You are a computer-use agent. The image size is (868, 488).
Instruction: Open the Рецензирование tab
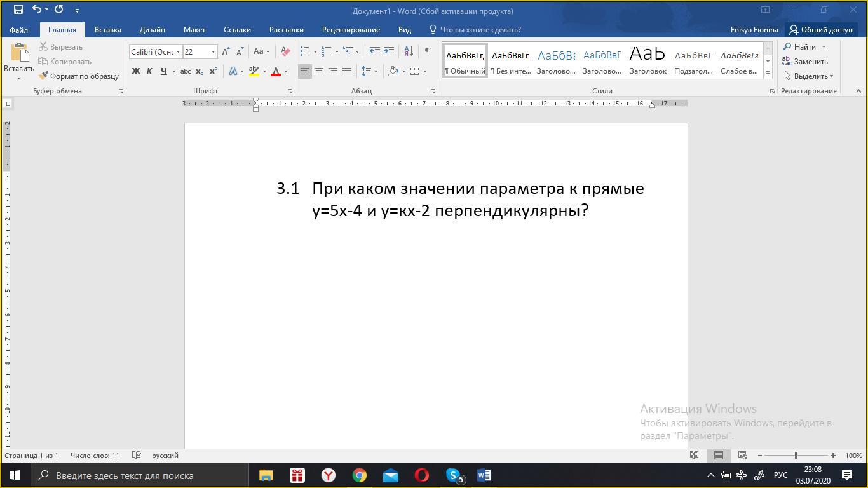pos(351,30)
